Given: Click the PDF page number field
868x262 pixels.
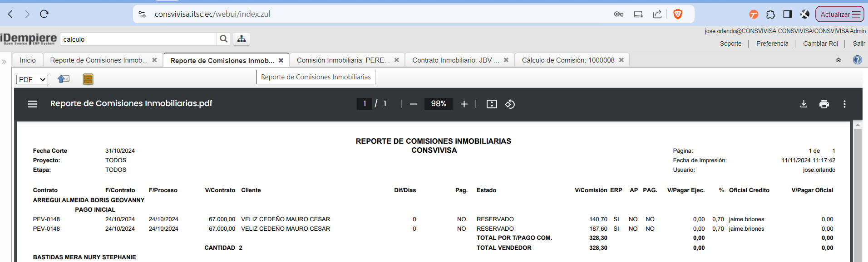Looking at the screenshot, I should pyautogui.click(x=365, y=104).
